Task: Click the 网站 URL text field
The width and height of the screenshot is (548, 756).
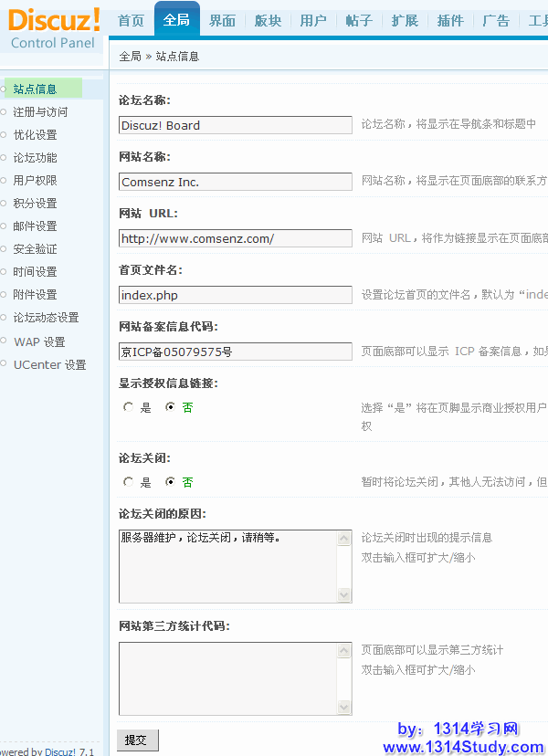Action: (x=235, y=238)
